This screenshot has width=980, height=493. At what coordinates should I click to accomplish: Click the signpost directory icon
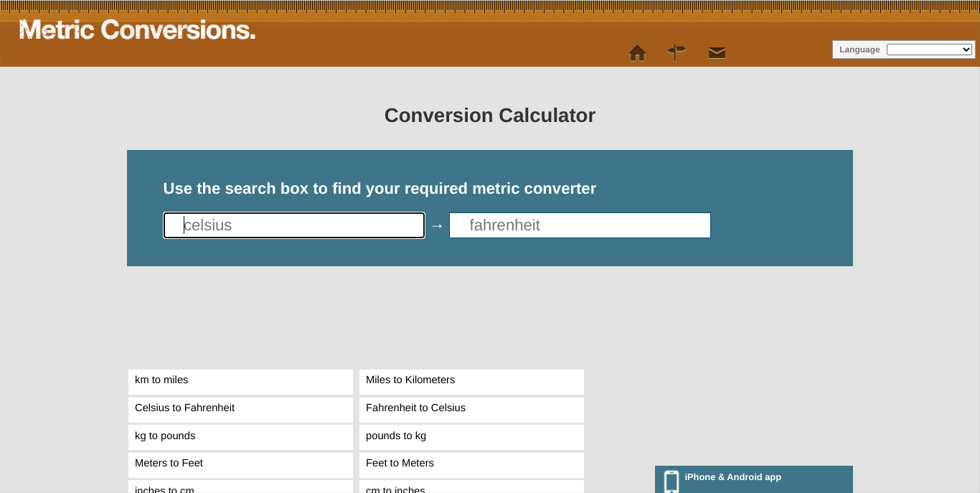pos(677,52)
